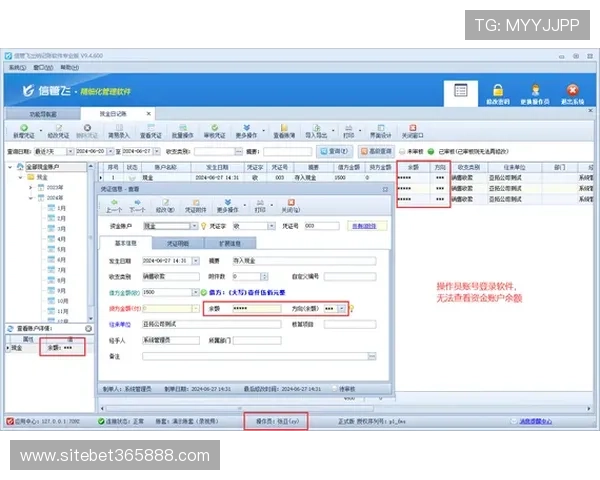This screenshot has width=600, height=480.
Task: Open the 系统(S) menu
Action: coord(18,67)
